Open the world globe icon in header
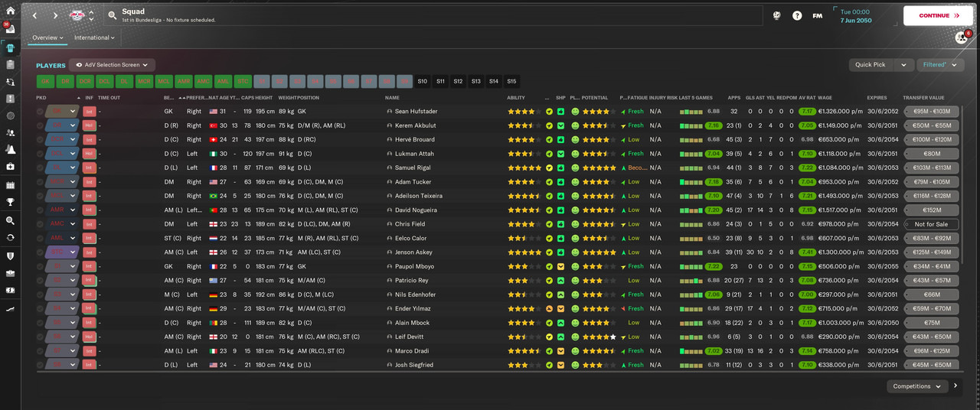 point(776,15)
